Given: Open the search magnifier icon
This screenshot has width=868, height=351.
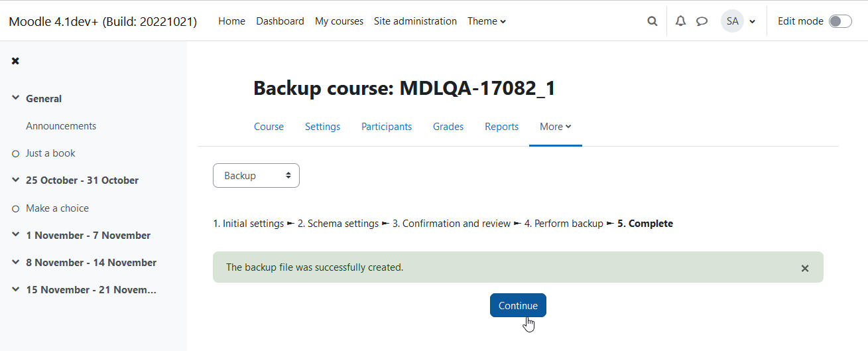Looking at the screenshot, I should click(x=652, y=21).
